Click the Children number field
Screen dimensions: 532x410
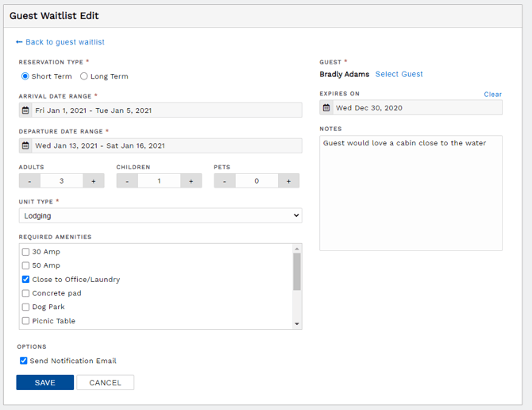[159, 181]
